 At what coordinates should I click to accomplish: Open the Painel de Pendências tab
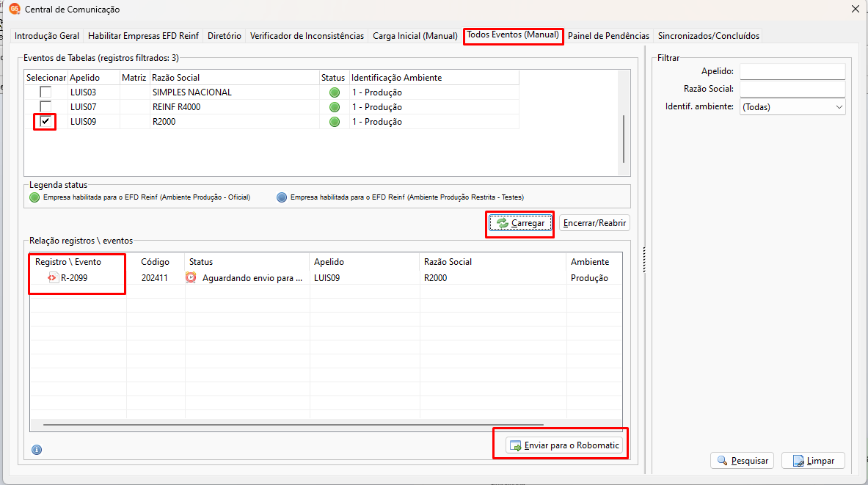coord(608,36)
